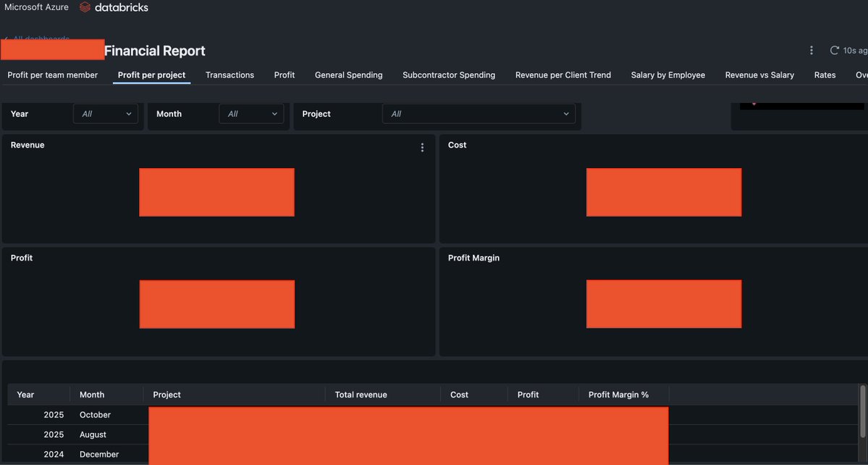The image size is (868, 465).
Task: Click the Databricks logo icon
Action: pos(83,7)
